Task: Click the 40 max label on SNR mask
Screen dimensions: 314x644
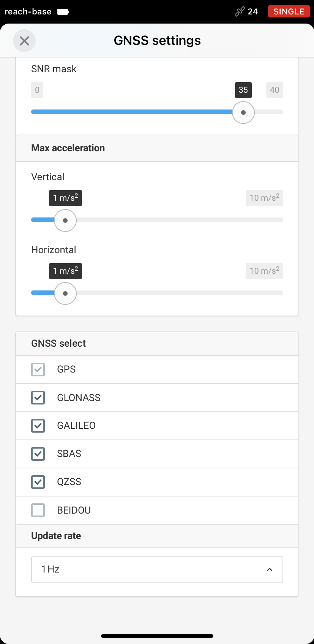Action: [x=275, y=90]
